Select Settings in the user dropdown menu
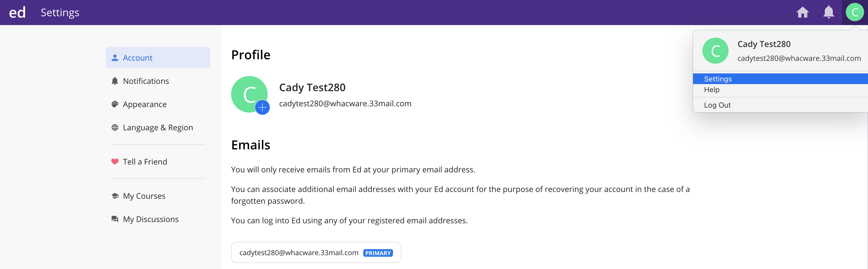The image size is (868, 269). pos(718,79)
